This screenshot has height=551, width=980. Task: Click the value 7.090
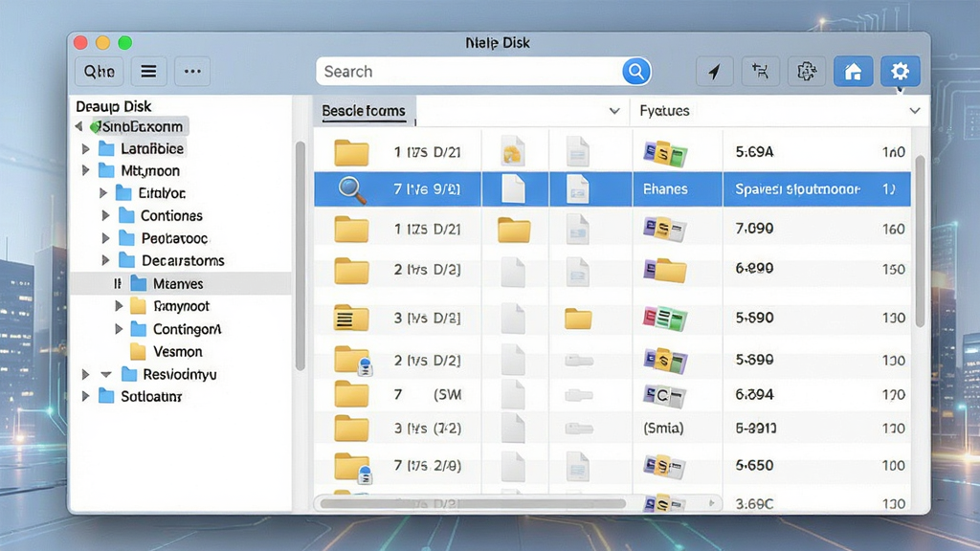(x=754, y=229)
